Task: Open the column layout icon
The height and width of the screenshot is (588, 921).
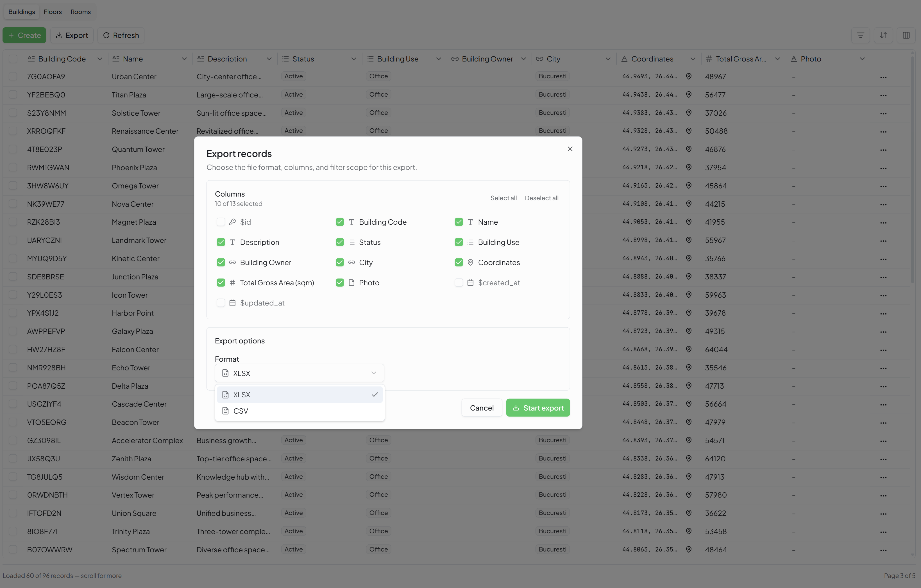Action: (x=906, y=35)
